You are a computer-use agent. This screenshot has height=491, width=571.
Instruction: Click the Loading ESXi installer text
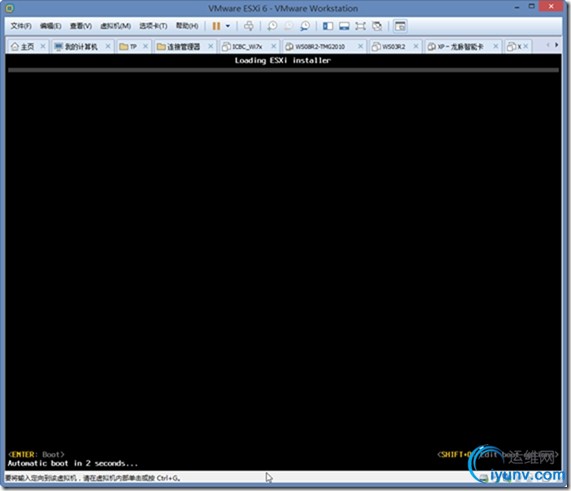(283, 60)
